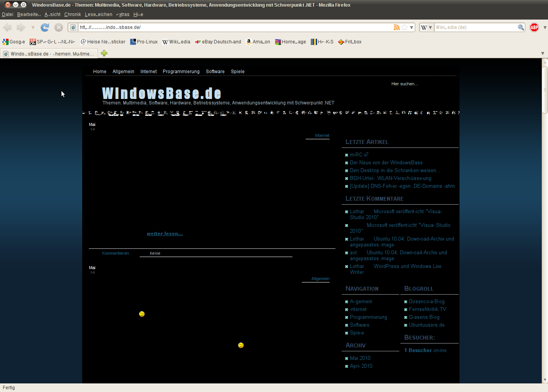Open the eBay Deutschland bookmark
The image size is (548, 392).
(218, 42)
